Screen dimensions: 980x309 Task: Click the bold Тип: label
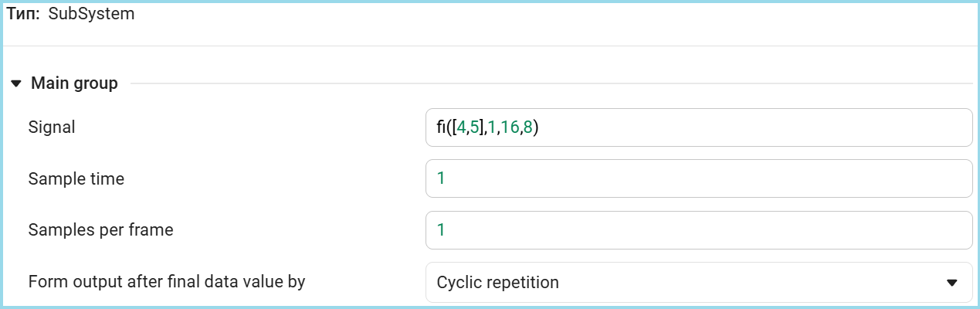click(23, 15)
